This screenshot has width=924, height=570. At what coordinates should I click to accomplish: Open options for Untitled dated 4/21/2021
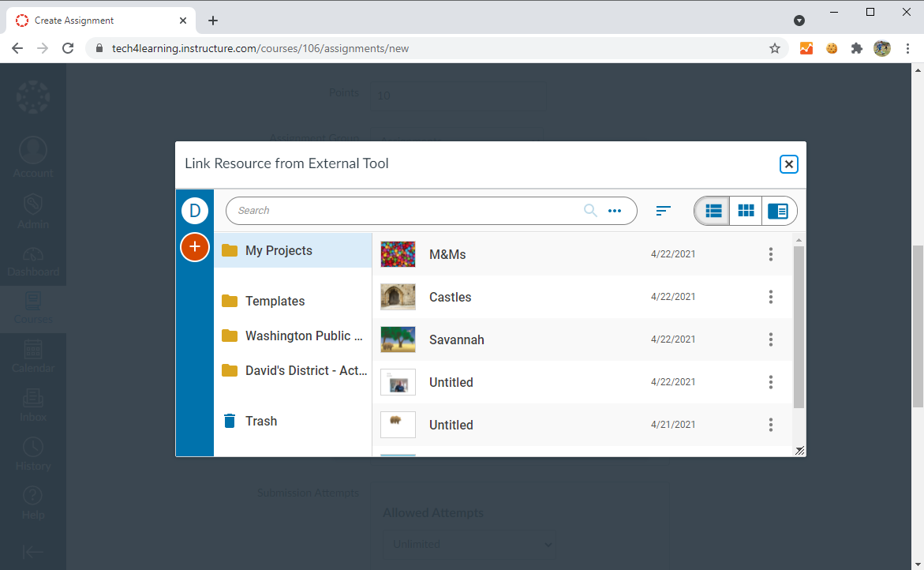(x=770, y=425)
